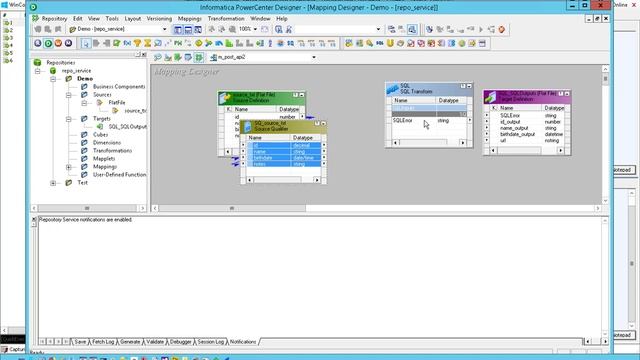Click the green PX-labeled transformation icon
Viewport: 640px width, 360px height.
pos(178,43)
